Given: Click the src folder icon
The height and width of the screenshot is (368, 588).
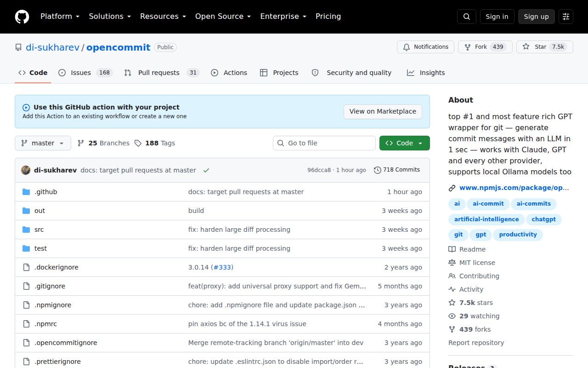Looking at the screenshot, I should pos(26,230).
